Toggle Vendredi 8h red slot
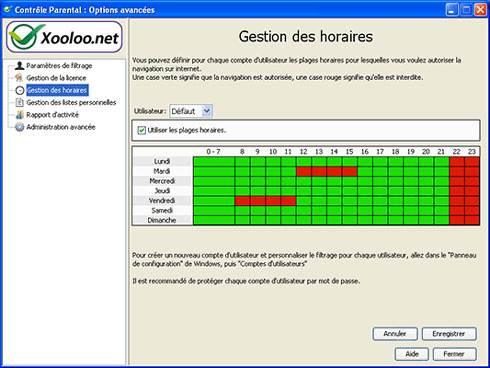The image size is (490, 368). (x=242, y=201)
